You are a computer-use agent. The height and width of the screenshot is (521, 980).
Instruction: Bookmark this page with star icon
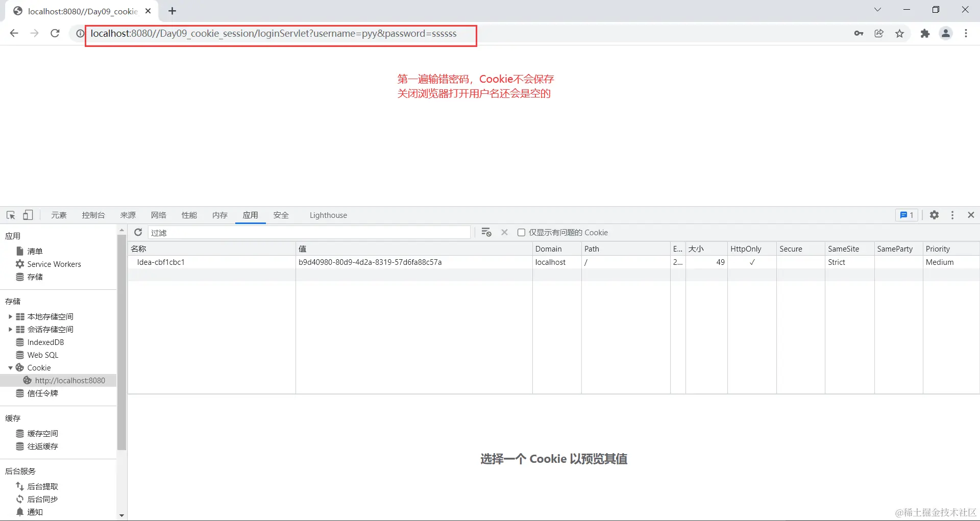pyautogui.click(x=899, y=33)
